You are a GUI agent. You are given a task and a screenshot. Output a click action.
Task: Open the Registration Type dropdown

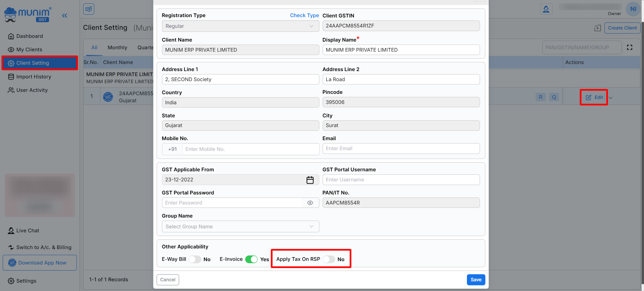pyautogui.click(x=240, y=26)
